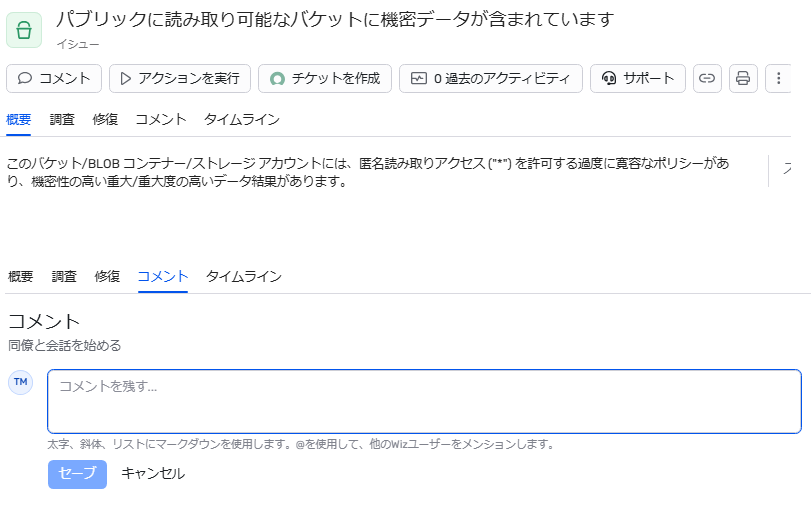811x512 pixels.
Task: Go to the upper コメント tab
Action: pos(161,119)
